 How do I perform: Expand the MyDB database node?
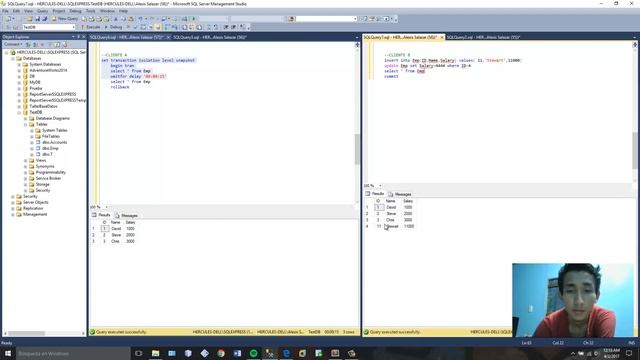pyautogui.click(x=19, y=82)
